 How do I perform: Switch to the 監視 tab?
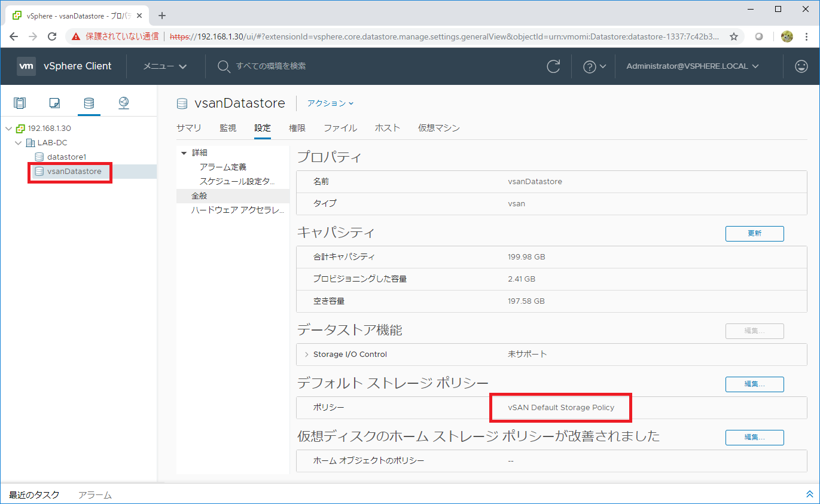pyautogui.click(x=228, y=128)
